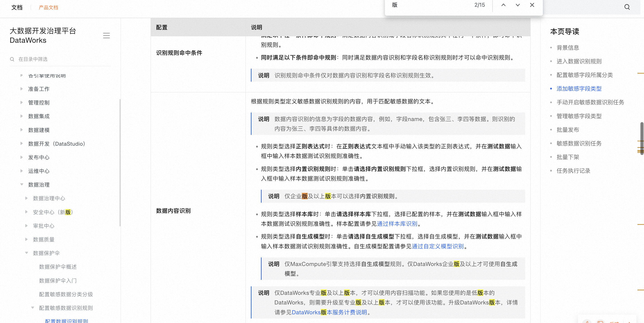This screenshot has width=644, height=323.
Task: Collapse the 数据治理 tree arrow
Action: (21, 185)
